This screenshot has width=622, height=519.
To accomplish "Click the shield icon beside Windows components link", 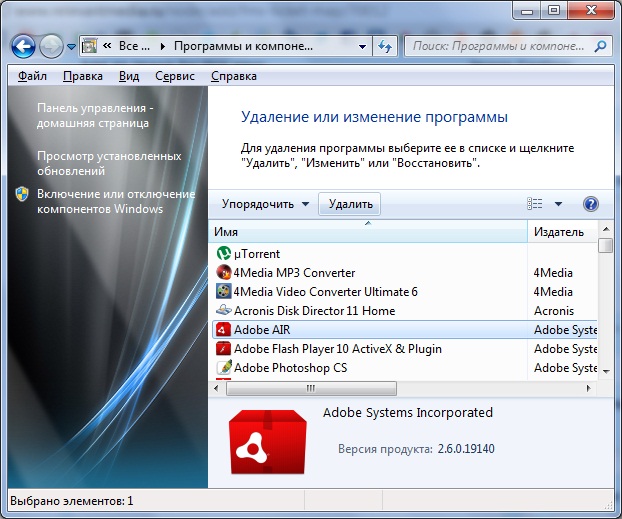I will [22, 194].
